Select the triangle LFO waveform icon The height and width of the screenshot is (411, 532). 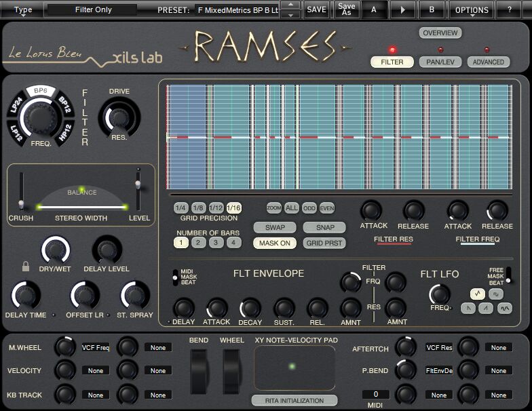tap(478, 294)
